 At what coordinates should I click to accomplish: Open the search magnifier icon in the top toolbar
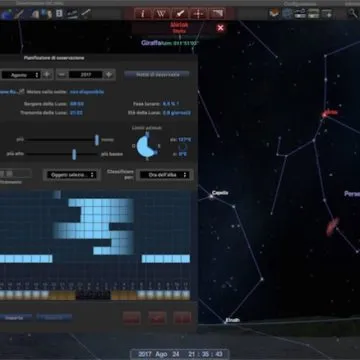click(353, 13)
